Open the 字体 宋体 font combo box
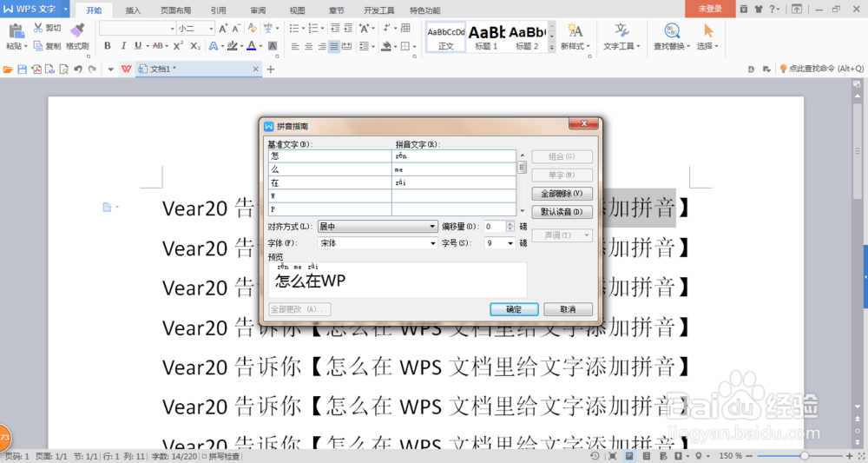Viewport: 868px width, 463px height. pyautogui.click(x=378, y=243)
